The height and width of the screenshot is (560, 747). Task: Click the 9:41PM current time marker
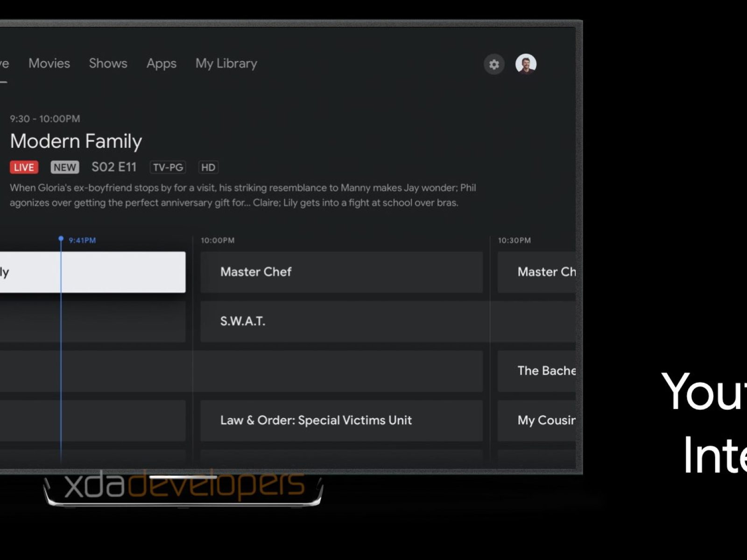tap(82, 240)
